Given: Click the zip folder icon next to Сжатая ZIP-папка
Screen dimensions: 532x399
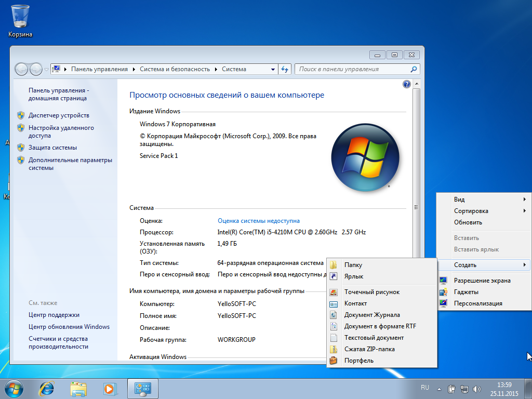Looking at the screenshot, I should (334, 349).
